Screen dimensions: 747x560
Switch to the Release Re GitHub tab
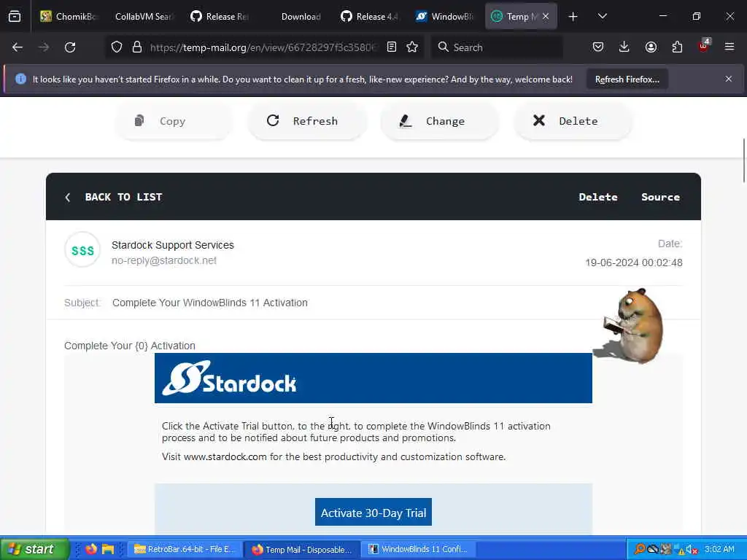pyautogui.click(x=219, y=17)
